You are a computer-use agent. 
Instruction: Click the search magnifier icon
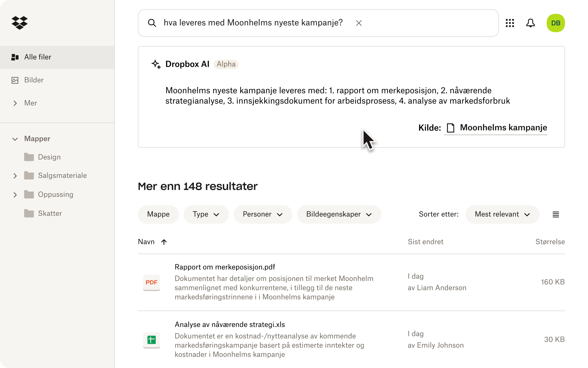pos(152,23)
